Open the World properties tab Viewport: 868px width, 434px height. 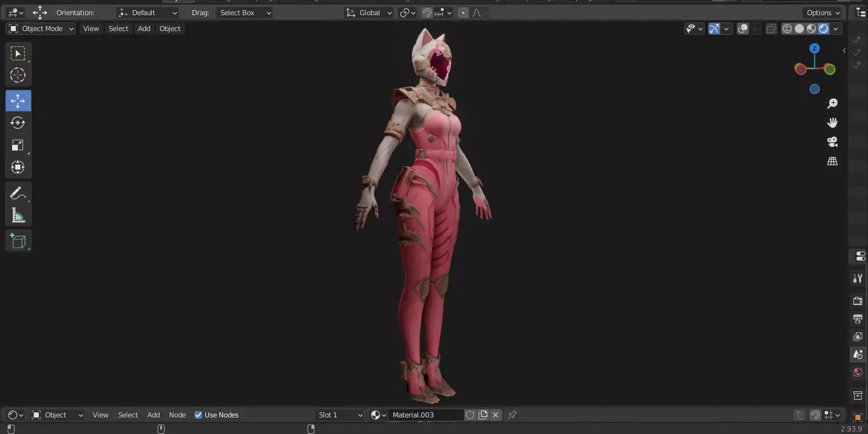pyautogui.click(x=858, y=372)
